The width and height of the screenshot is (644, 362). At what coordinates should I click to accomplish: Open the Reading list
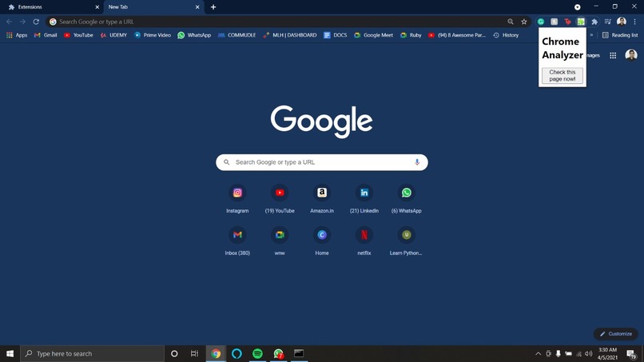(x=620, y=35)
